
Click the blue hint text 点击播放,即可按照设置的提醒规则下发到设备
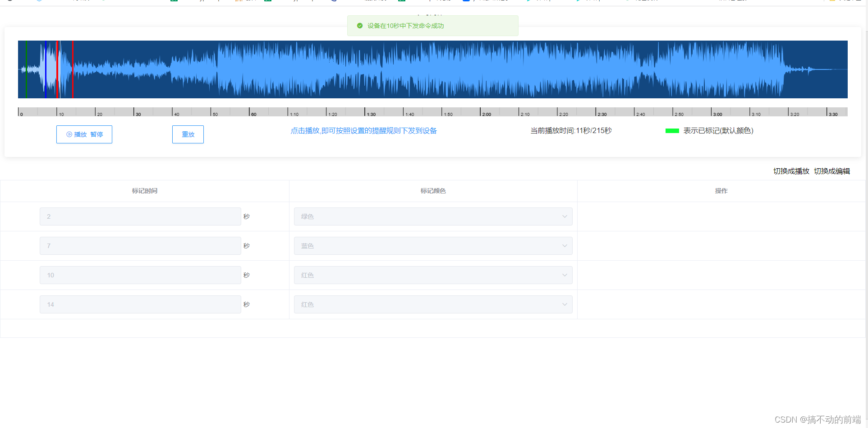pos(363,131)
